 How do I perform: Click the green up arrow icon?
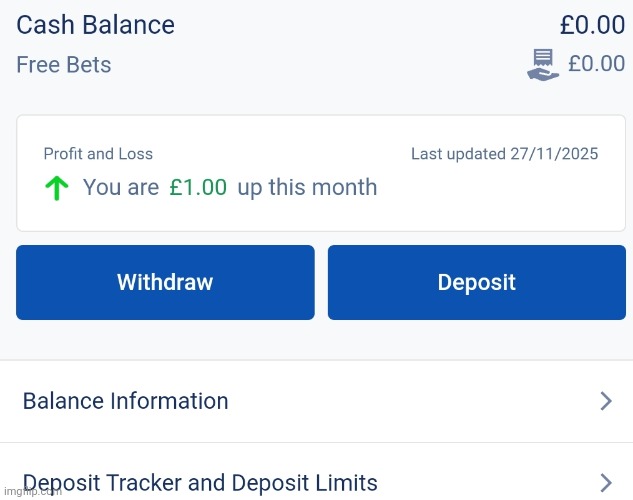click(x=57, y=188)
